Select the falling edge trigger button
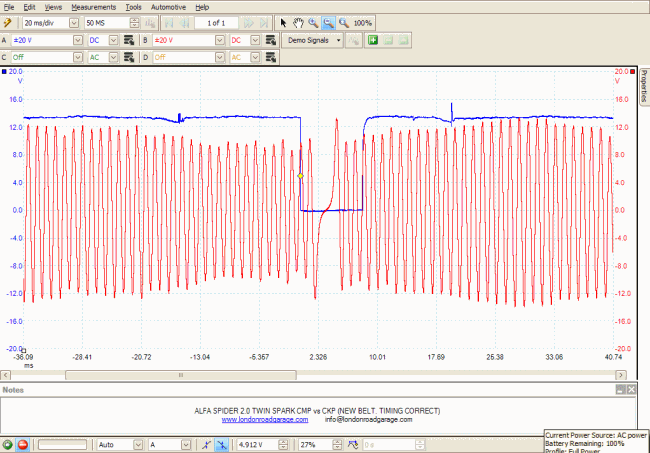Screen dimensions: 650x453 point(224,444)
